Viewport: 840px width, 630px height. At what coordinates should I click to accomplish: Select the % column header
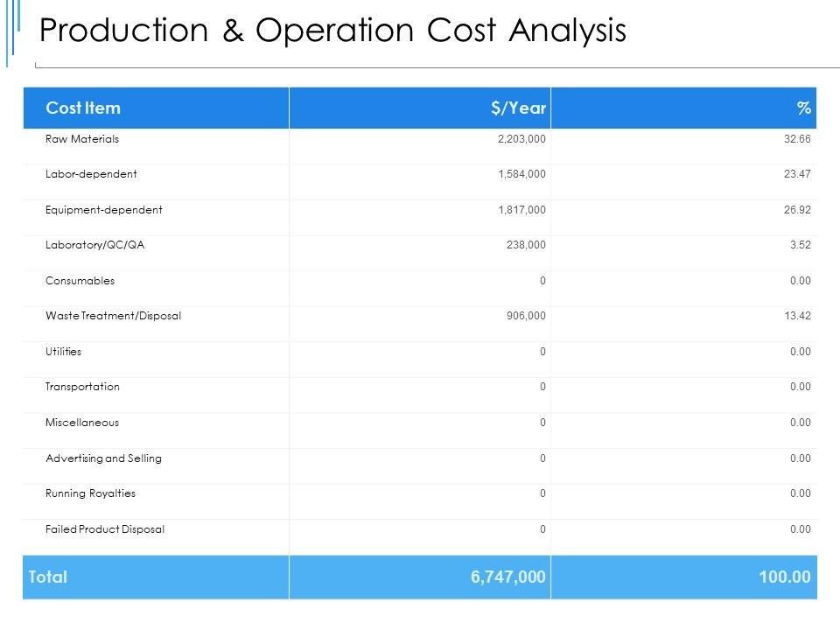(x=803, y=108)
